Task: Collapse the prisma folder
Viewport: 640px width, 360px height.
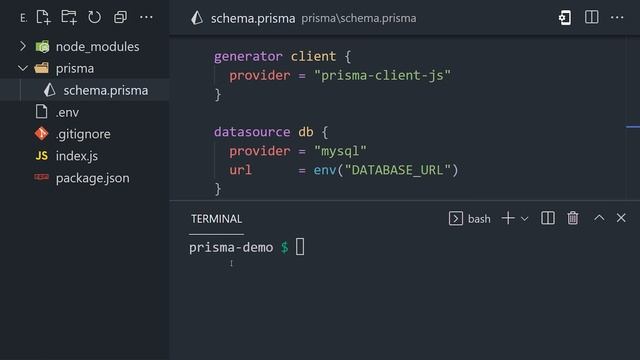Action: point(23,68)
